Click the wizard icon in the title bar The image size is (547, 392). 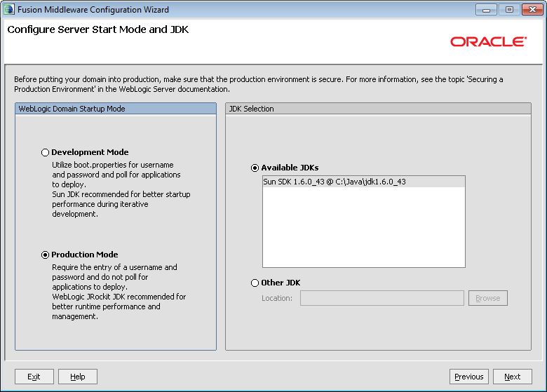click(8, 9)
